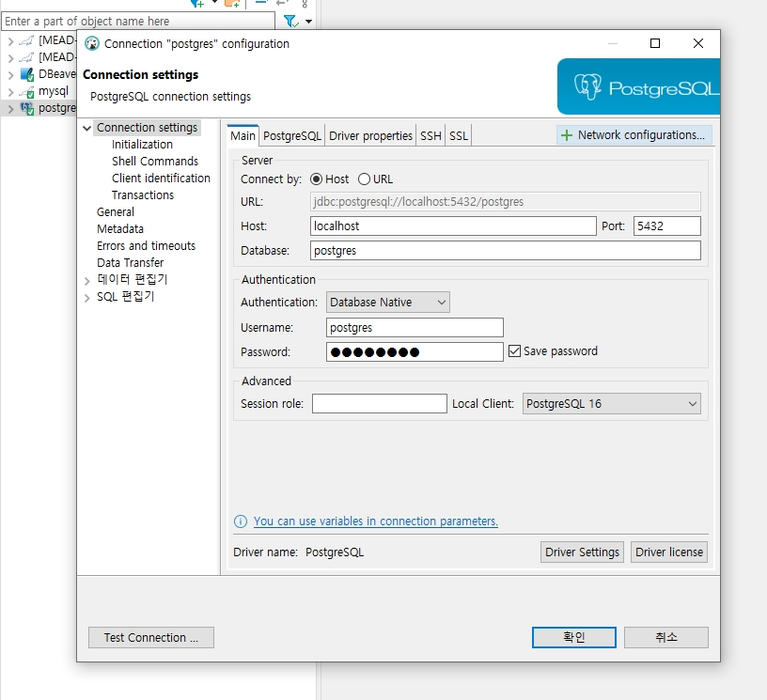Viewport: 767px width, 700px height.
Task: Open the Local Client dropdown
Action: tap(612, 404)
